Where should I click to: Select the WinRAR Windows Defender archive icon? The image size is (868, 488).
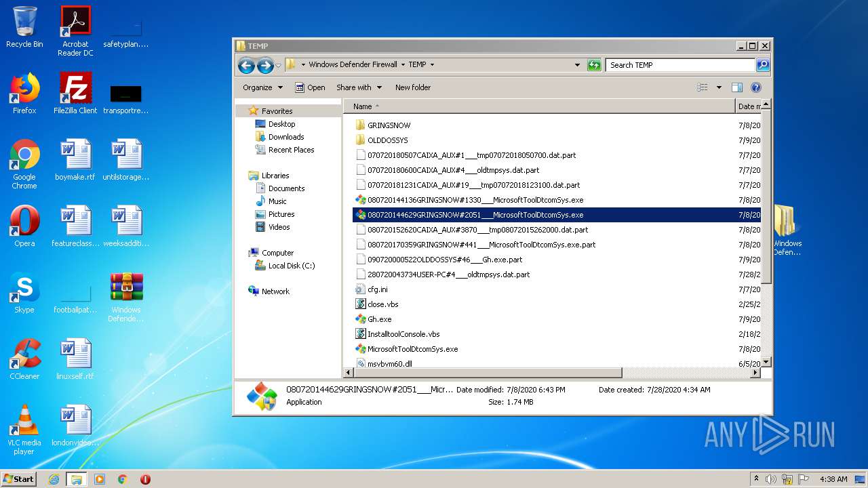point(126,297)
